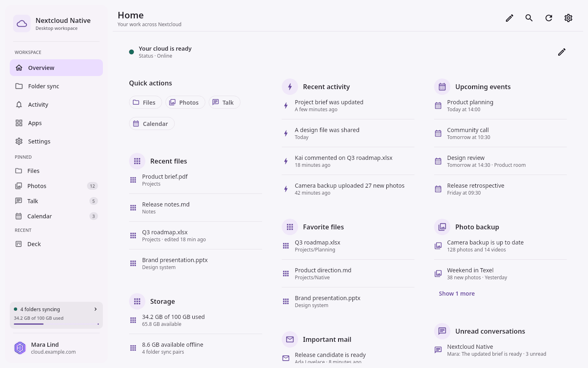Screen dimensions: 588x368
Task: Open Settings in the sidebar
Action: point(56,141)
